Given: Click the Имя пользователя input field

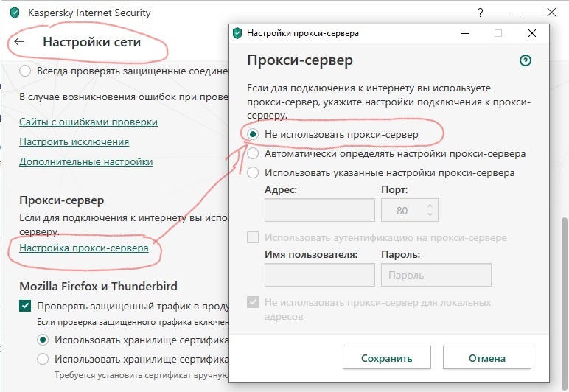Looking at the screenshot, I should pos(320,275).
